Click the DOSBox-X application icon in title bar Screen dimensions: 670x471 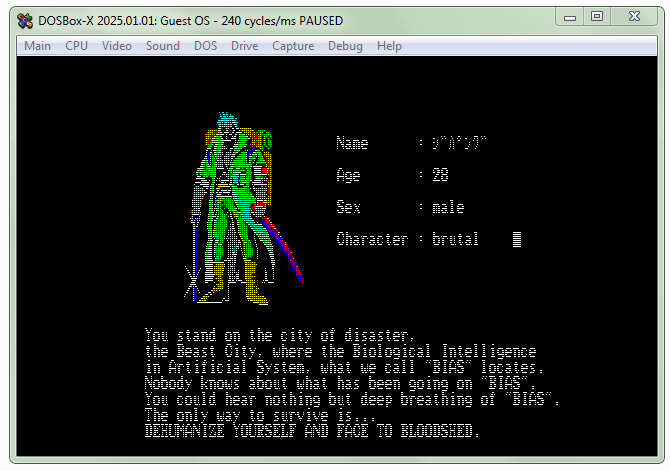point(25,21)
